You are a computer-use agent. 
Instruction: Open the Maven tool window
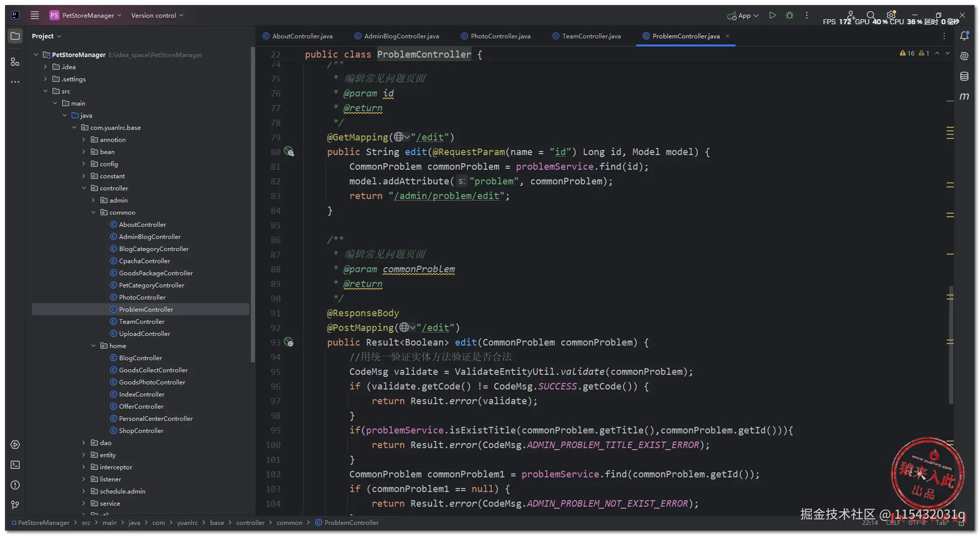tap(964, 96)
